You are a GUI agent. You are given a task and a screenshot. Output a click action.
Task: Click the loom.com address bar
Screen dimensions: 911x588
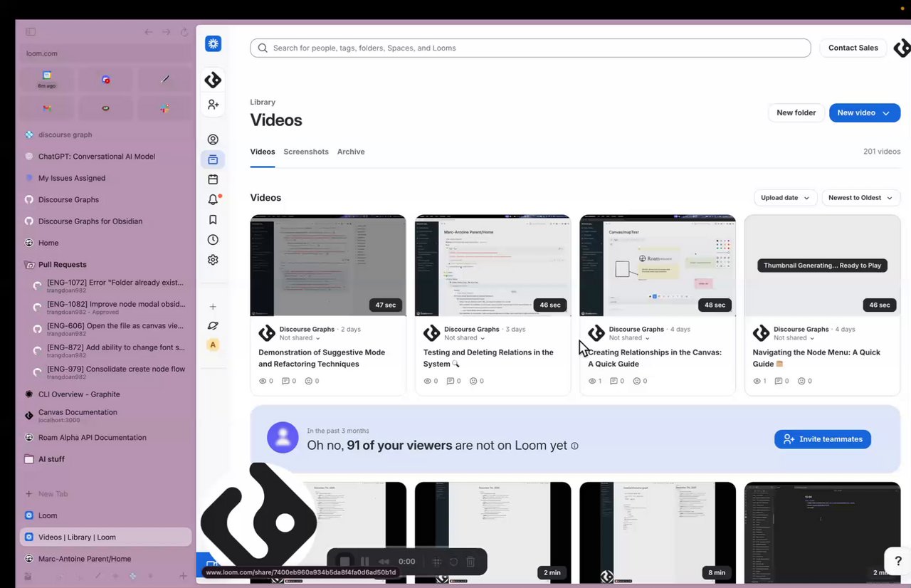(x=105, y=53)
